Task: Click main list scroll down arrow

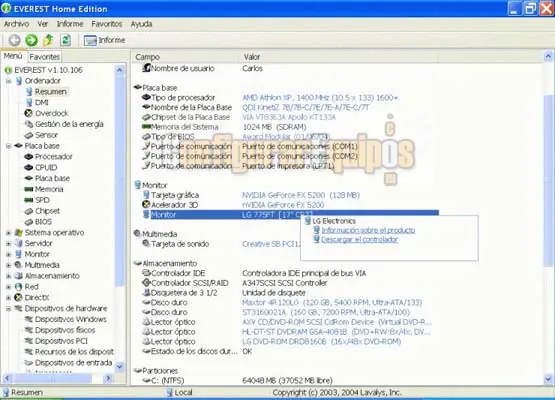Action: [548, 380]
